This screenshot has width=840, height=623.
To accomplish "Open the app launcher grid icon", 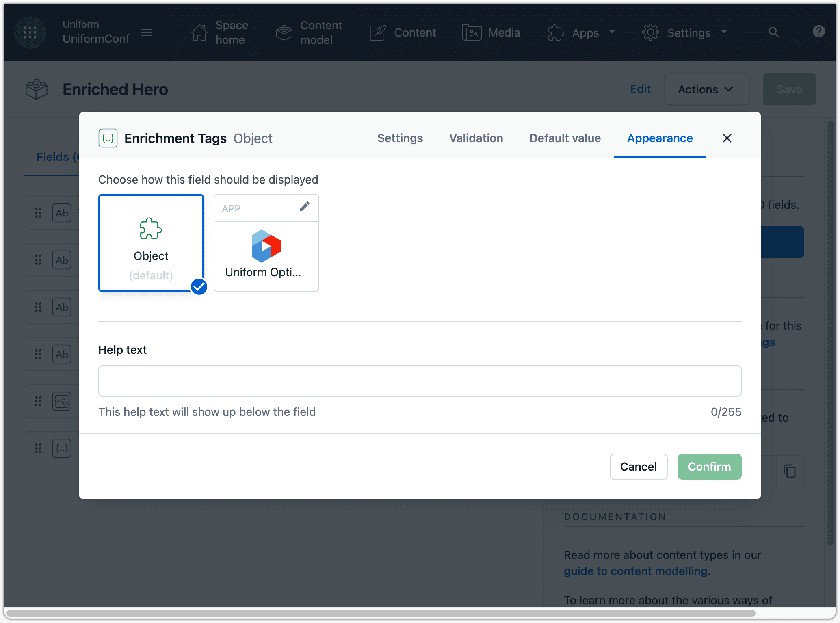I will (x=30, y=32).
